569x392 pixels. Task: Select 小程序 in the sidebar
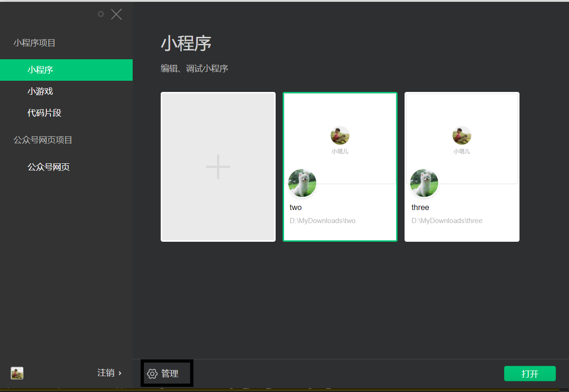(x=66, y=70)
